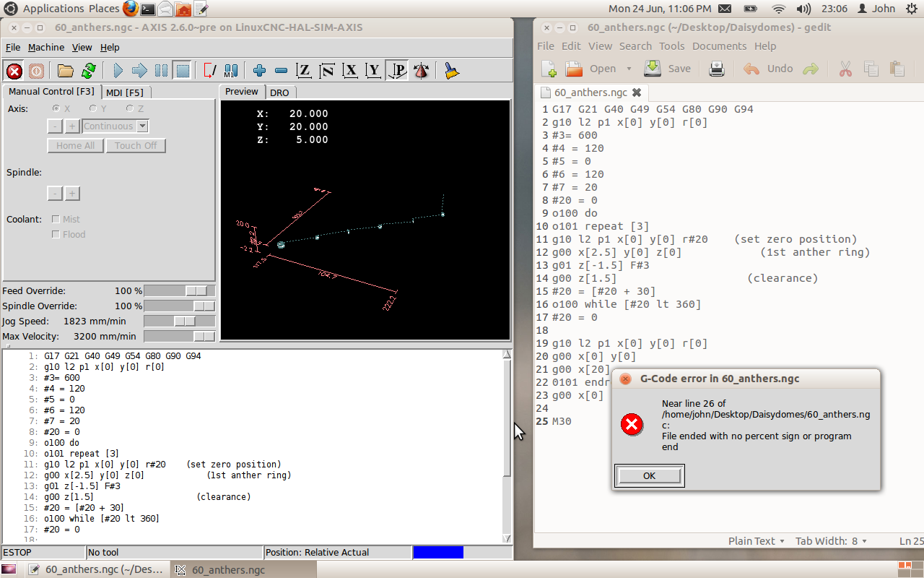This screenshot has width=924, height=578.
Task: Create new document in gedit toolbar
Action: (x=549, y=69)
